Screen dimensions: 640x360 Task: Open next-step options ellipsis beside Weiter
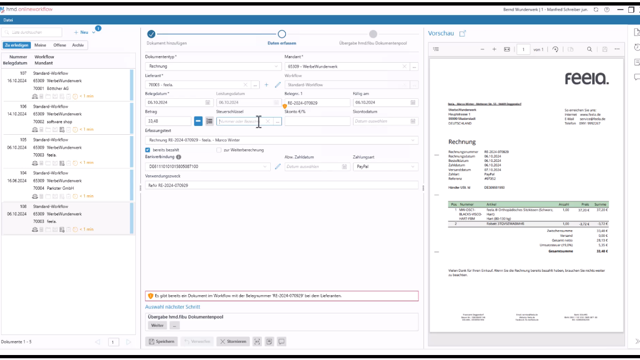tap(174, 326)
